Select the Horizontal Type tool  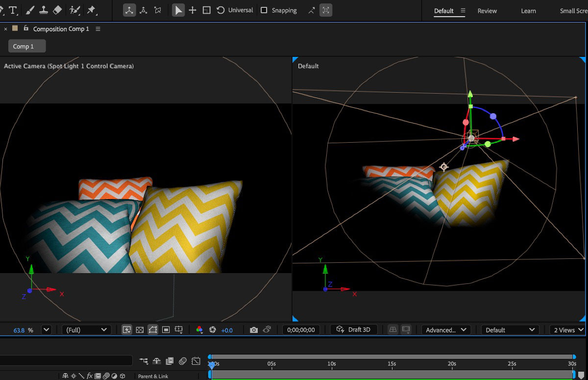tap(13, 10)
